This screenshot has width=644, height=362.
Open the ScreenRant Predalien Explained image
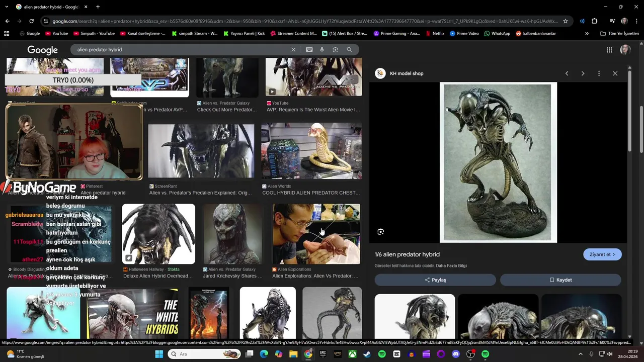[x=201, y=151]
